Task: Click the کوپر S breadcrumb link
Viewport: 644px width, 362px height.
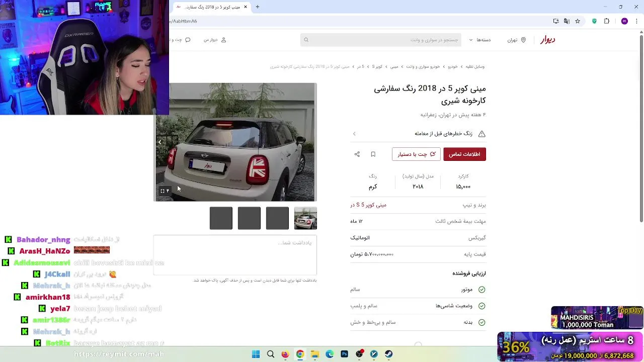Action: 377,66
